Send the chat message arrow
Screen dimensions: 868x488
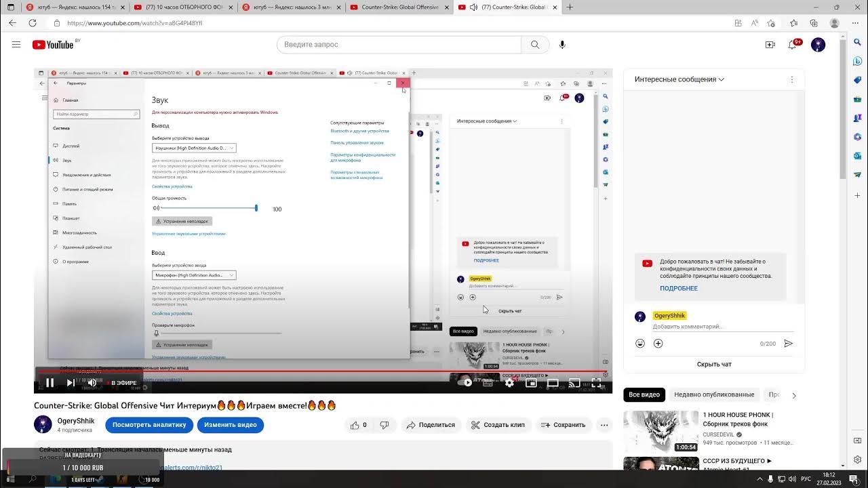point(788,344)
